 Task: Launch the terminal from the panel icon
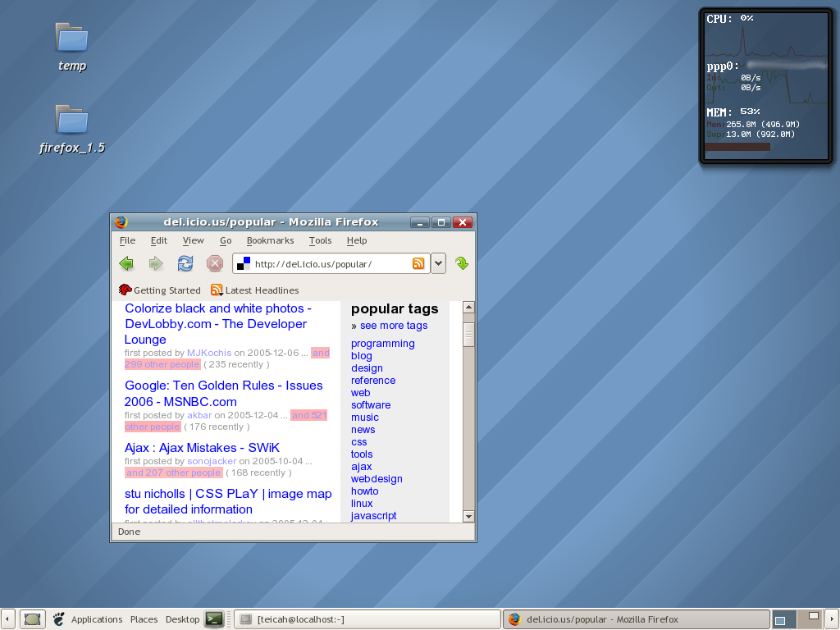point(214,619)
